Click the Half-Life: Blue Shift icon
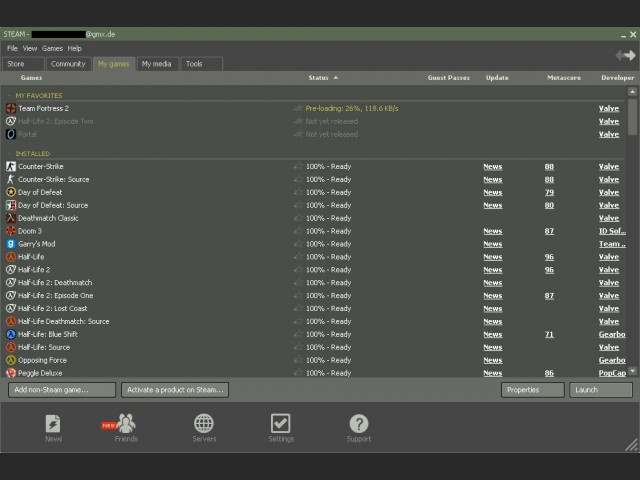 (11, 334)
